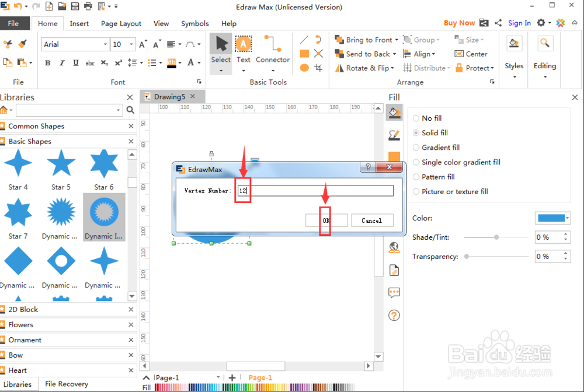Image resolution: width=584 pixels, height=392 pixels.
Task: Toggle underline formatting
Action: pyautogui.click(x=75, y=63)
